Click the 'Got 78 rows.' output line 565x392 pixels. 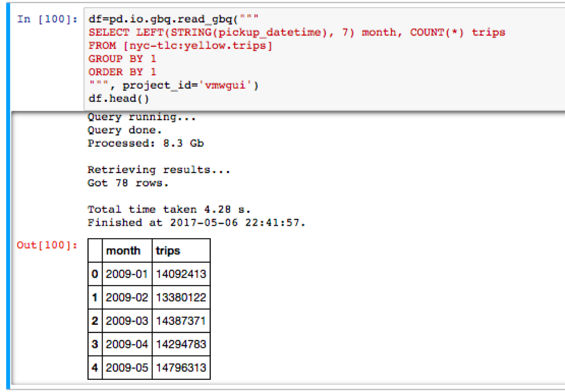point(128,183)
